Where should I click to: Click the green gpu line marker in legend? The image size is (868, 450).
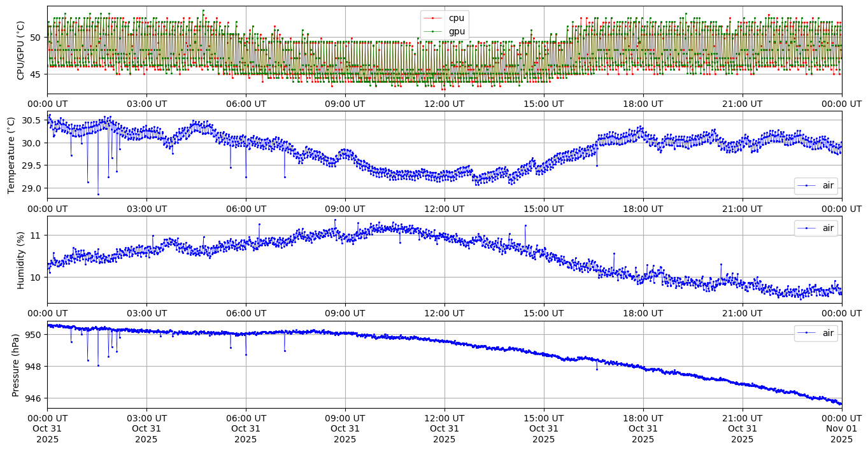(433, 31)
